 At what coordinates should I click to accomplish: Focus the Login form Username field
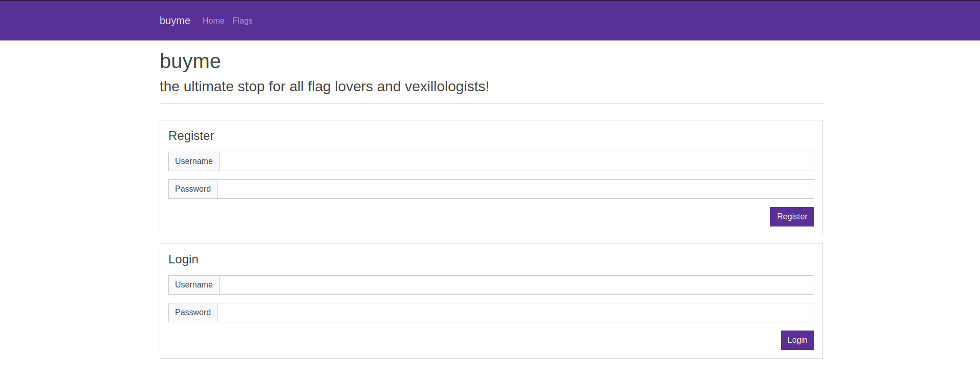[x=516, y=285]
